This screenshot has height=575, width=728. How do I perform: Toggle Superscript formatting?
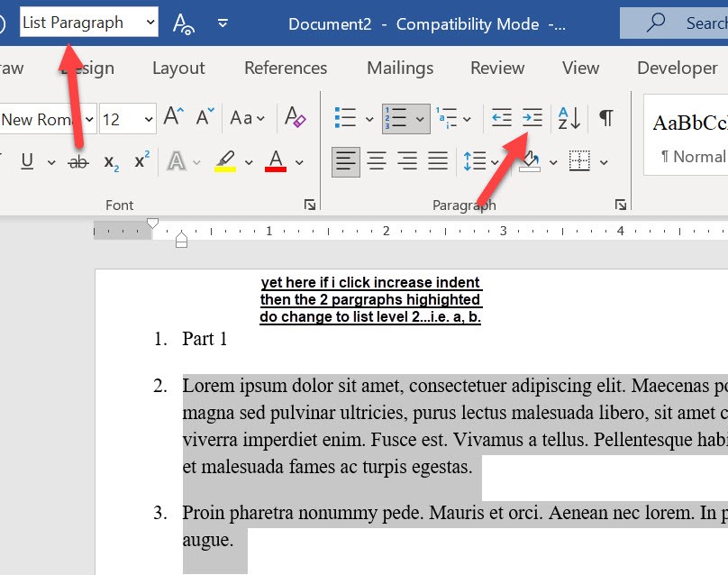(141, 160)
